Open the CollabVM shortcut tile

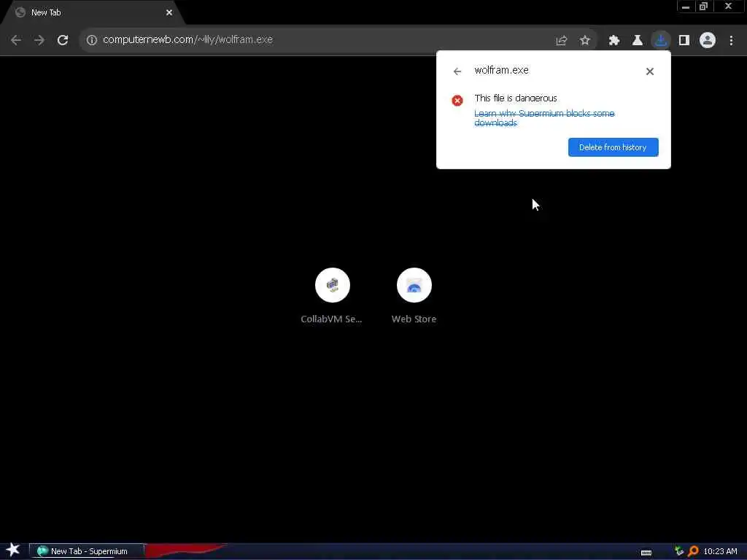coord(332,296)
